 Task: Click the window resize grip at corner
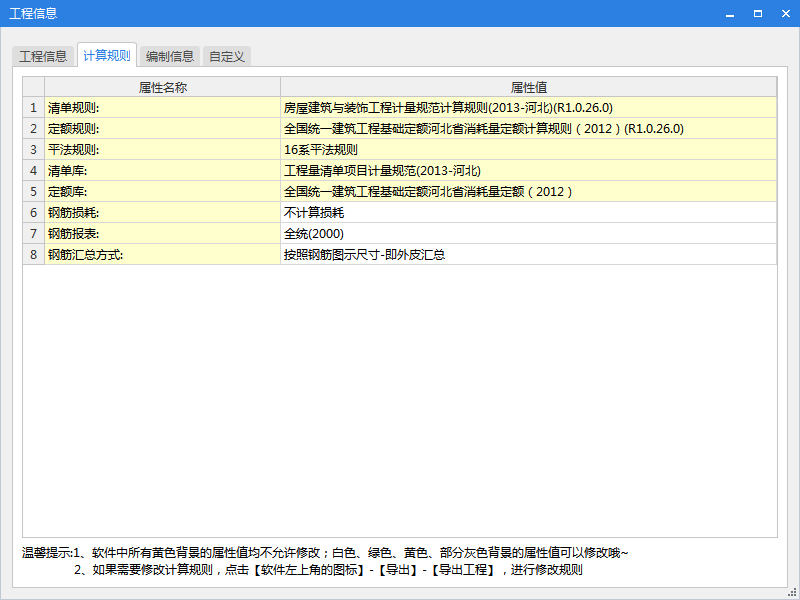point(792,592)
